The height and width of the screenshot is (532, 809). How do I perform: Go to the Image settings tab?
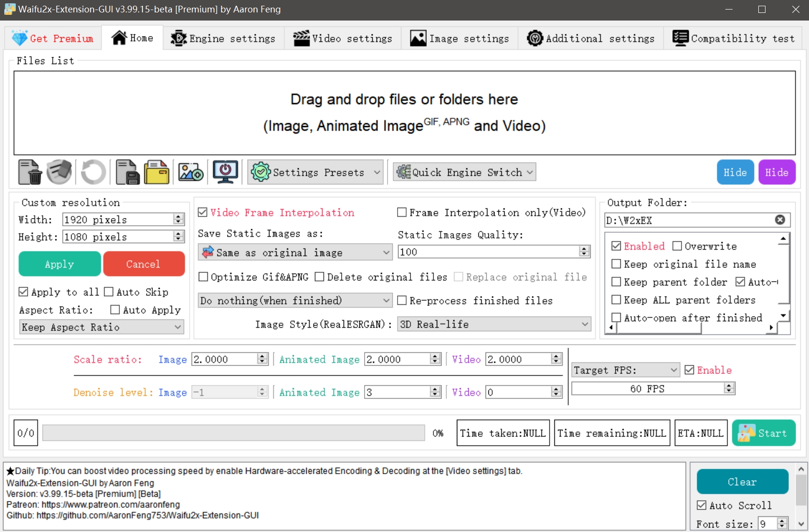[459, 38]
